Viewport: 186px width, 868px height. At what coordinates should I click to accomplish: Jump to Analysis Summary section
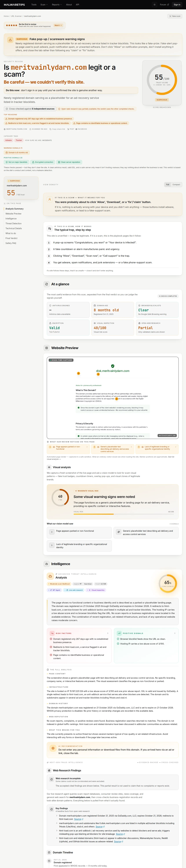click(14, 209)
